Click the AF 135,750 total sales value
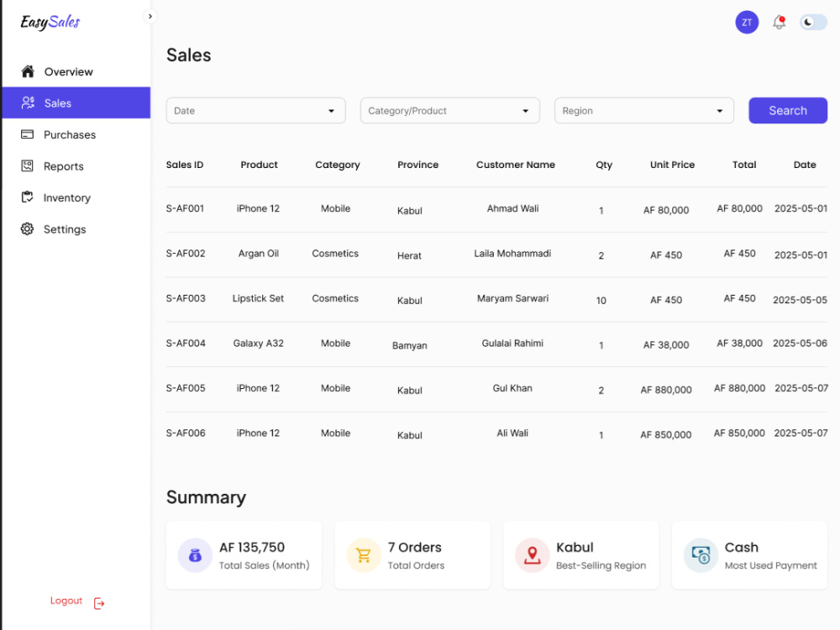 (252, 548)
